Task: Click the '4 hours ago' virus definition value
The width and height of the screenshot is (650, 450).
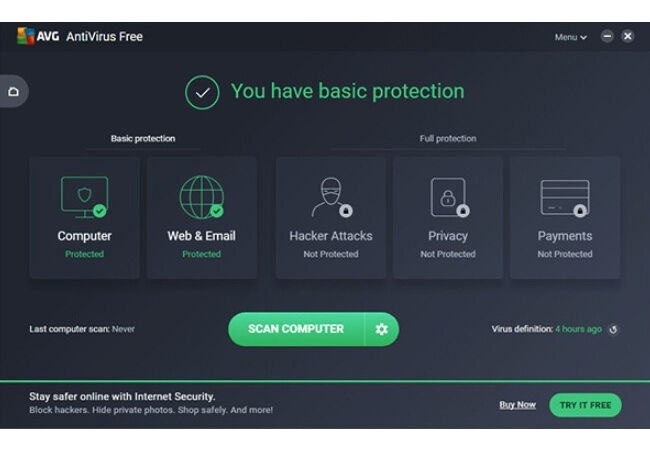Action: [578, 329]
